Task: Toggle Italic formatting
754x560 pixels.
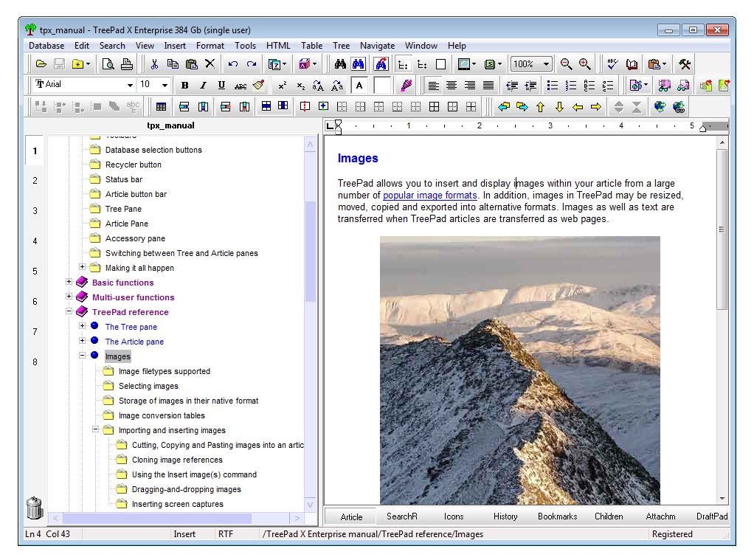Action: (203, 86)
